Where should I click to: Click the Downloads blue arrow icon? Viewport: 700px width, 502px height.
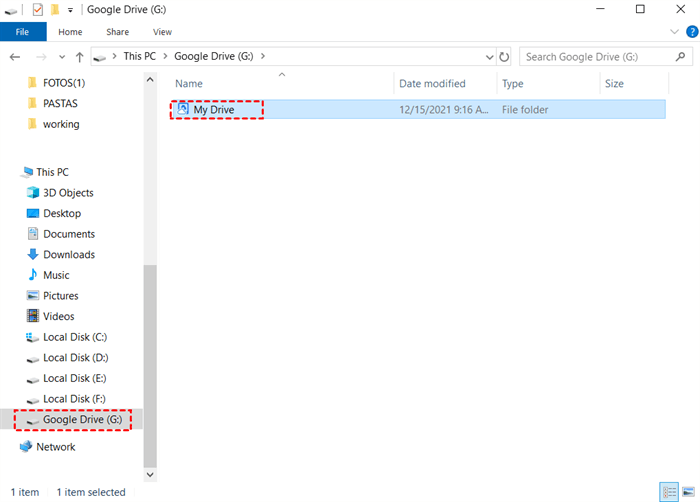[33, 254]
